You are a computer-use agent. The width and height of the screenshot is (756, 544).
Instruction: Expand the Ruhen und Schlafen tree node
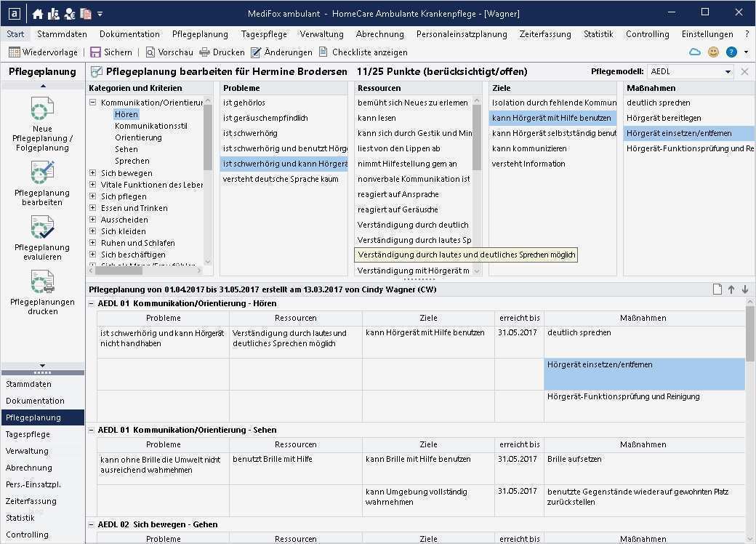pos(92,243)
